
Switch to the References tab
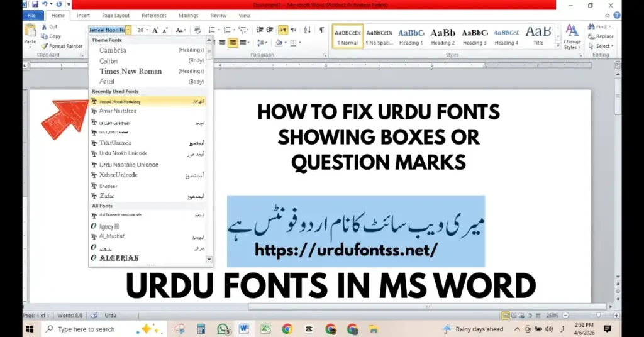(x=154, y=16)
